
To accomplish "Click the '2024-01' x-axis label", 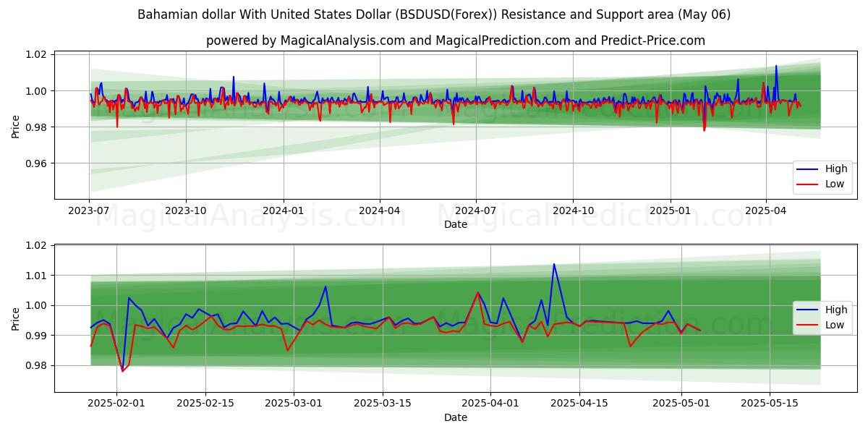I will [283, 210].
